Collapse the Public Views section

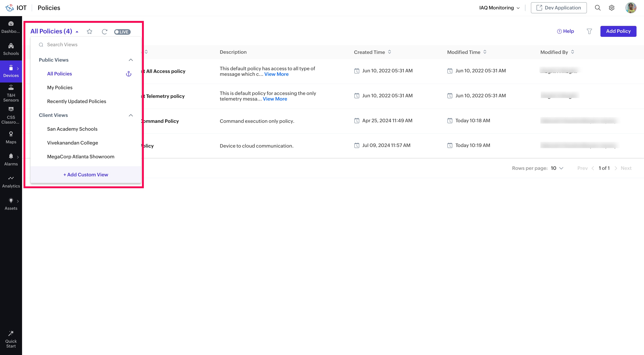pyautogui.click(x=130, y=60)
